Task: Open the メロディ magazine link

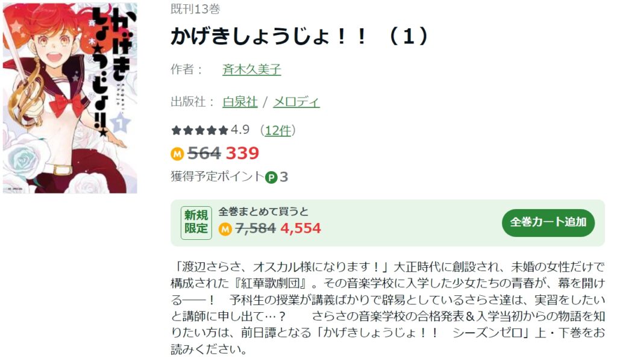Action: click(x=296, y=102)
